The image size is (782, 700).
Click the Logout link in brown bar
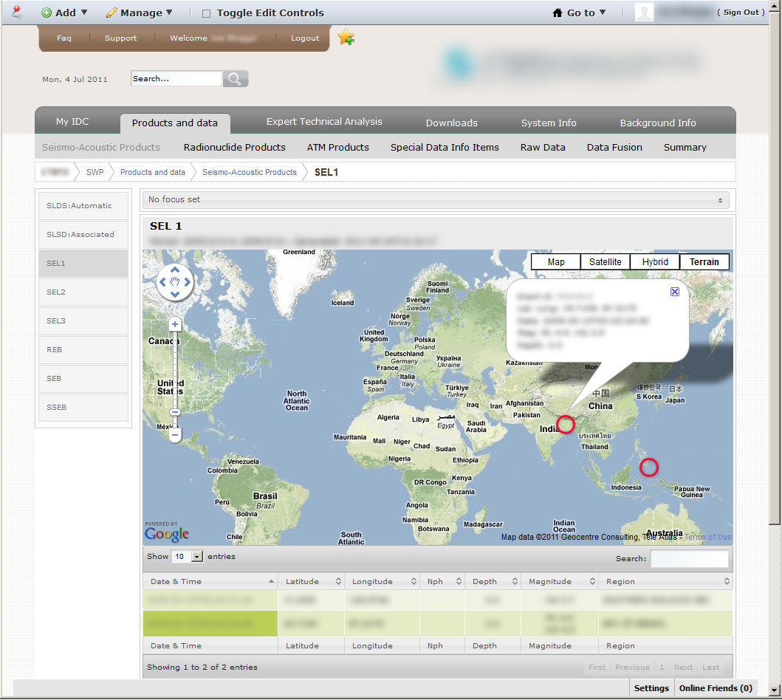click(x=305, y=38)
